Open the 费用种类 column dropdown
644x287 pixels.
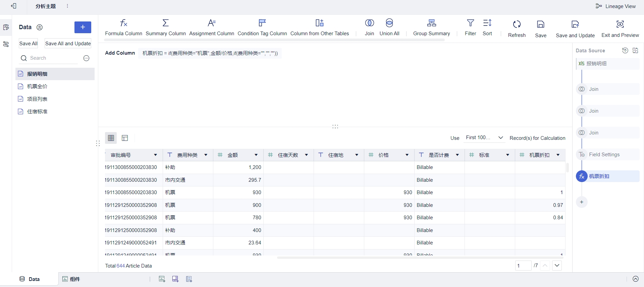point(206,155)
